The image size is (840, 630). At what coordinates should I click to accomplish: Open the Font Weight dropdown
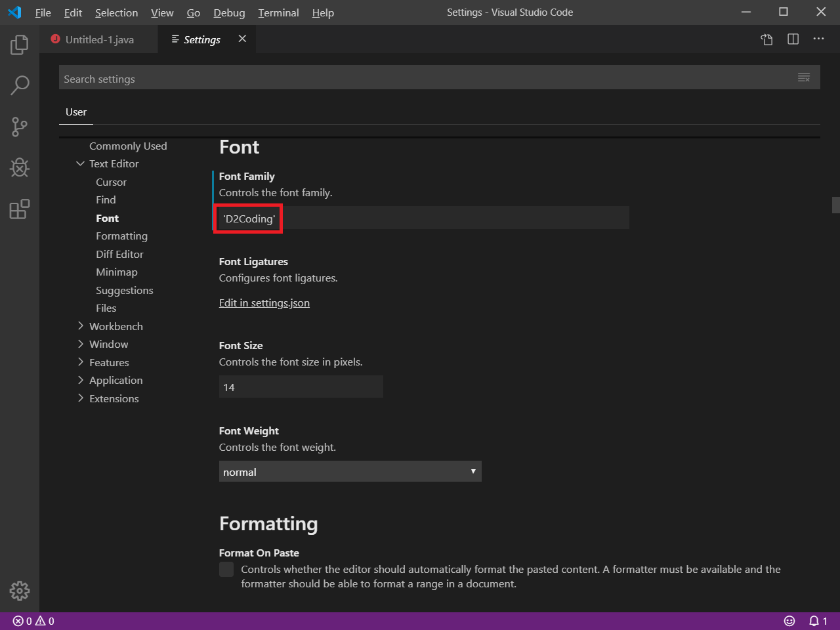pos(350,471)
